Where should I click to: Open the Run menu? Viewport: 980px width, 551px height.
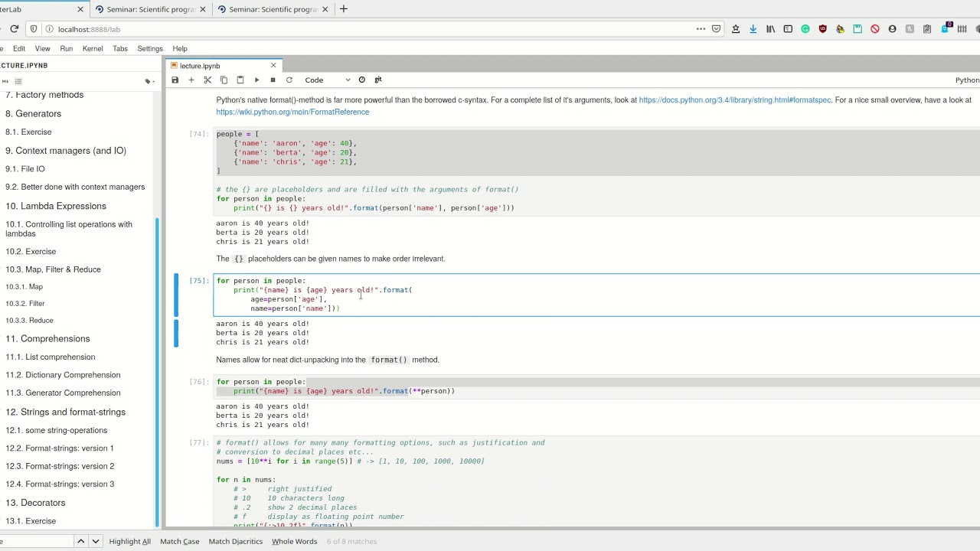pos(67,48)
